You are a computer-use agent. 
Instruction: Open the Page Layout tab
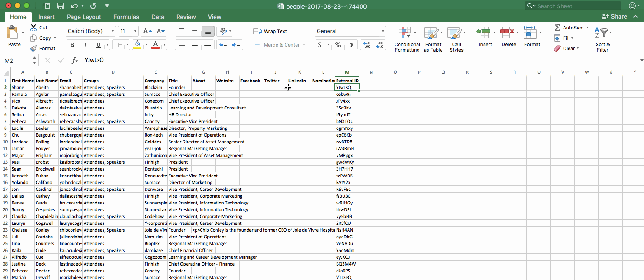[84, 17]
